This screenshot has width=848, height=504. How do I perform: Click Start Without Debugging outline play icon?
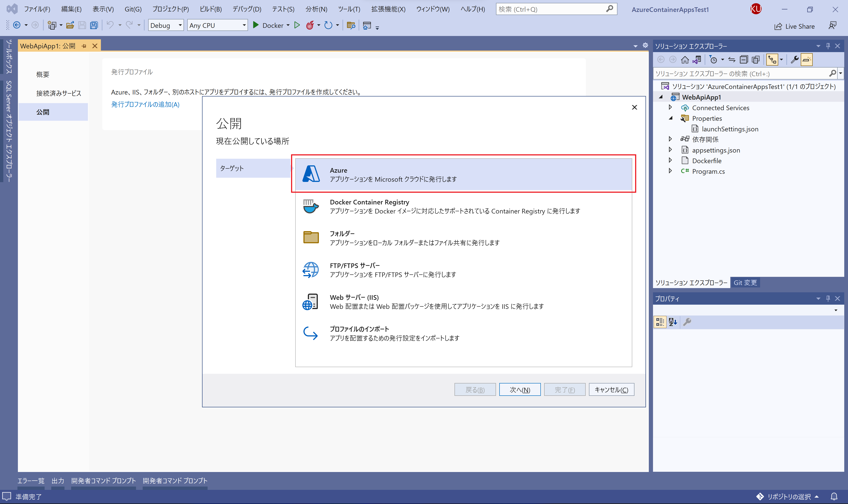tap(297, 25)
